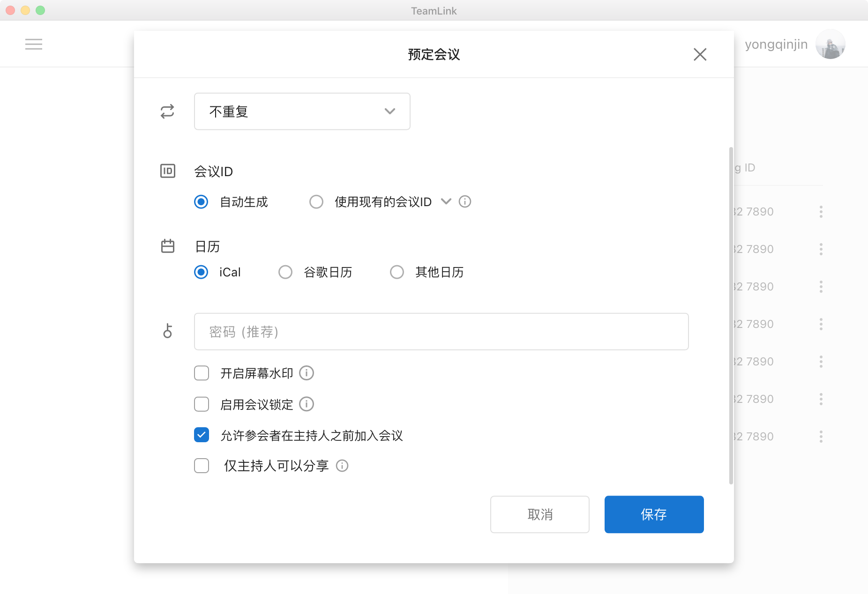Open the 不重复 repeat dropdown

302,111
